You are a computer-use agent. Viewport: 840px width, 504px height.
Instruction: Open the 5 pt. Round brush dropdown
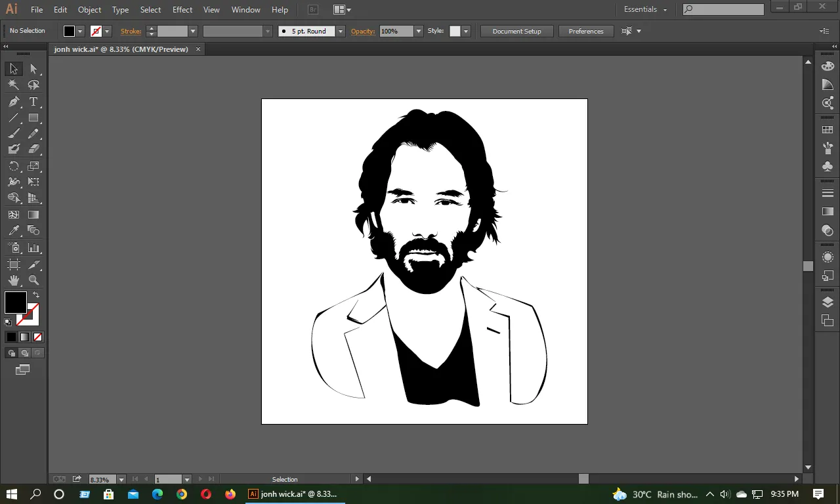[340, 31]
